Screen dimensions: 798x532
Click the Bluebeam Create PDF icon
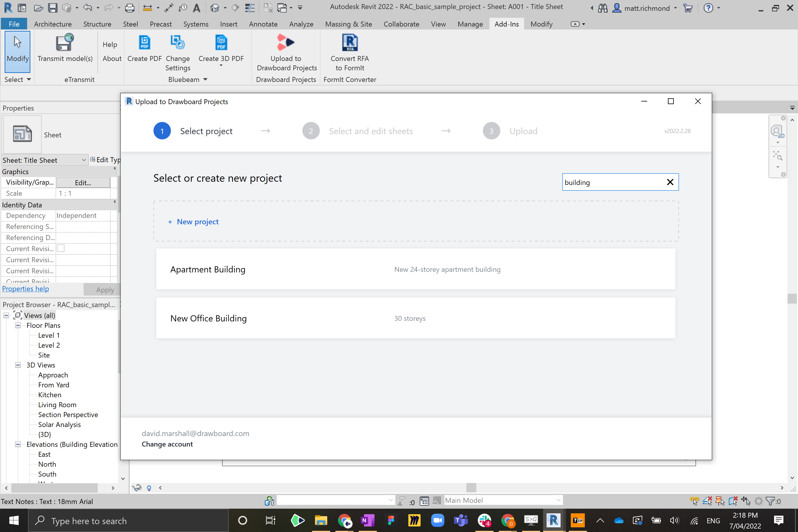click(145, 43)
